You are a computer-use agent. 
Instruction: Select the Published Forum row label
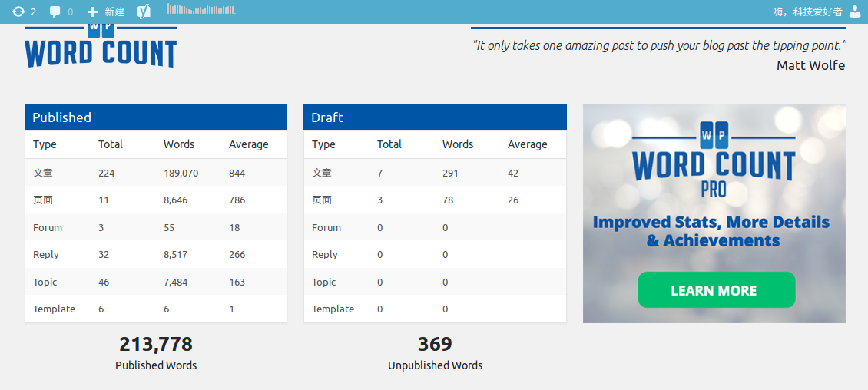(48, 227)
